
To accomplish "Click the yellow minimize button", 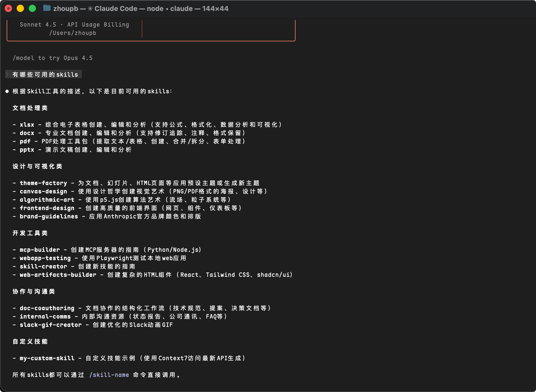I will pos(20,8).
